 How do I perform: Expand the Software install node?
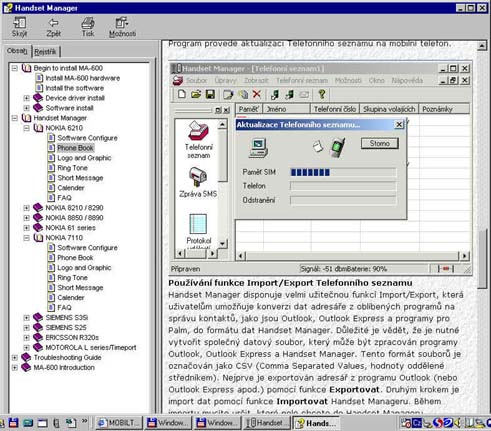click(x=27, y=108)
